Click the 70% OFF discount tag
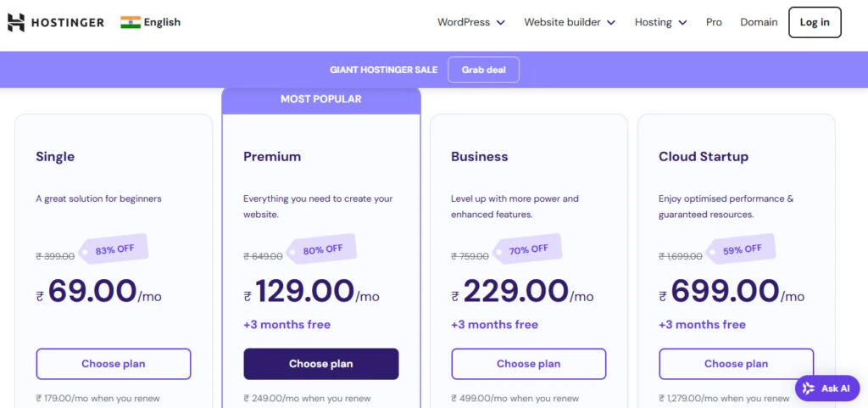 527,249
